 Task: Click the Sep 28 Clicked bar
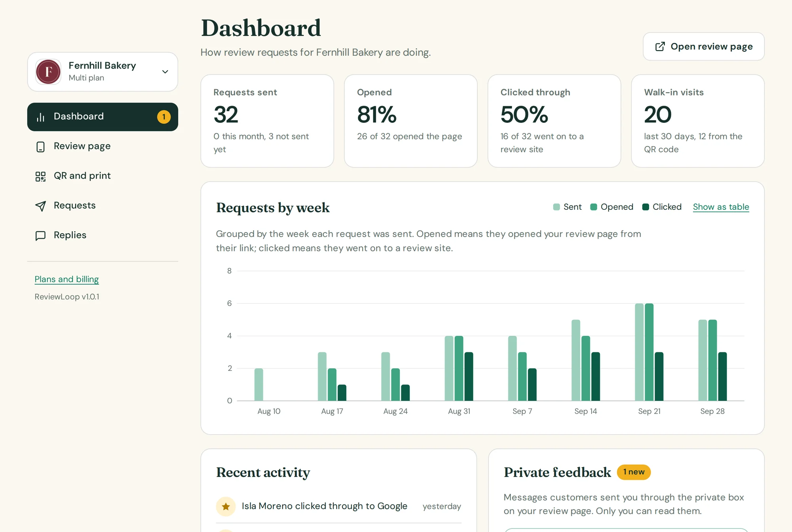[x=723, y=376]
